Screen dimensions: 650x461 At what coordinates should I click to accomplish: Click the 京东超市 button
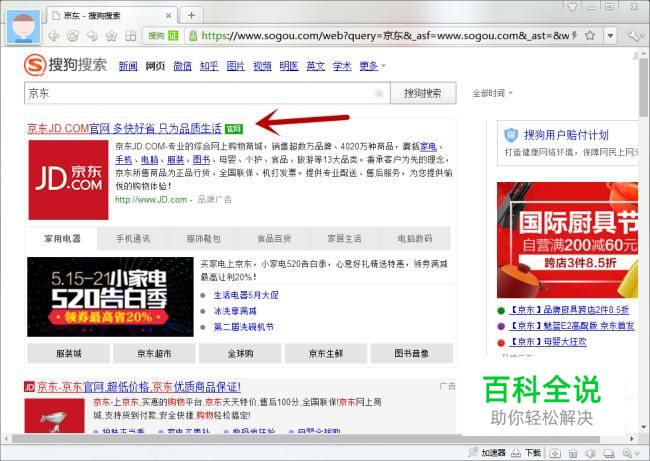coord(154,354)
